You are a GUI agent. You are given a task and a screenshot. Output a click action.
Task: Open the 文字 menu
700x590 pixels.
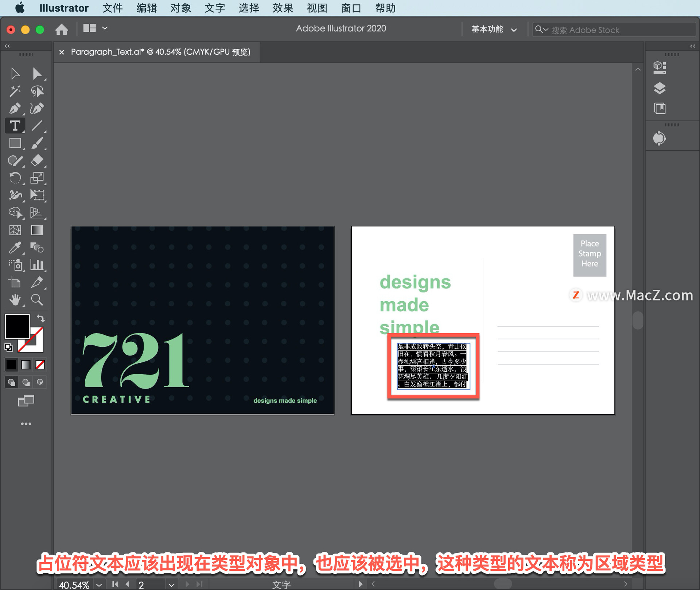[x=214, y=8]
